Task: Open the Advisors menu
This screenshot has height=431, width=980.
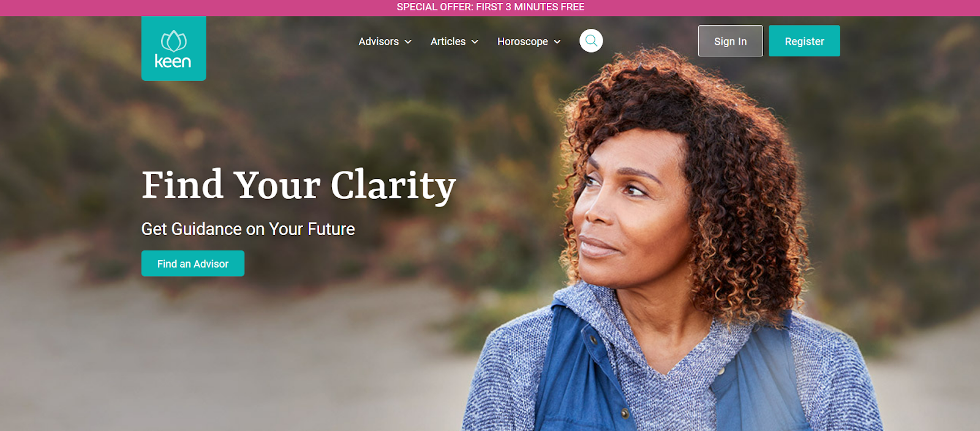Action: coord(385,42)
